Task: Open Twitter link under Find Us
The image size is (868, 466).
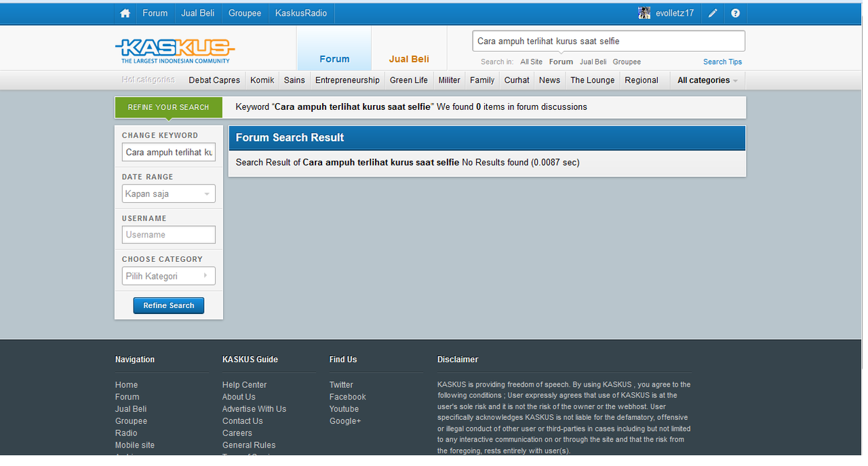Action: click(x=341, y=385)
